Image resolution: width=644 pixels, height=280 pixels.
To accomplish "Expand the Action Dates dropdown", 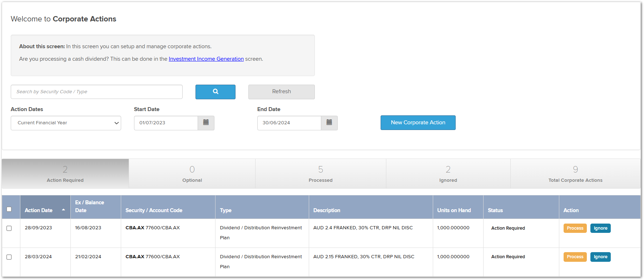I will pyautogui.click(x=66, y=123).
